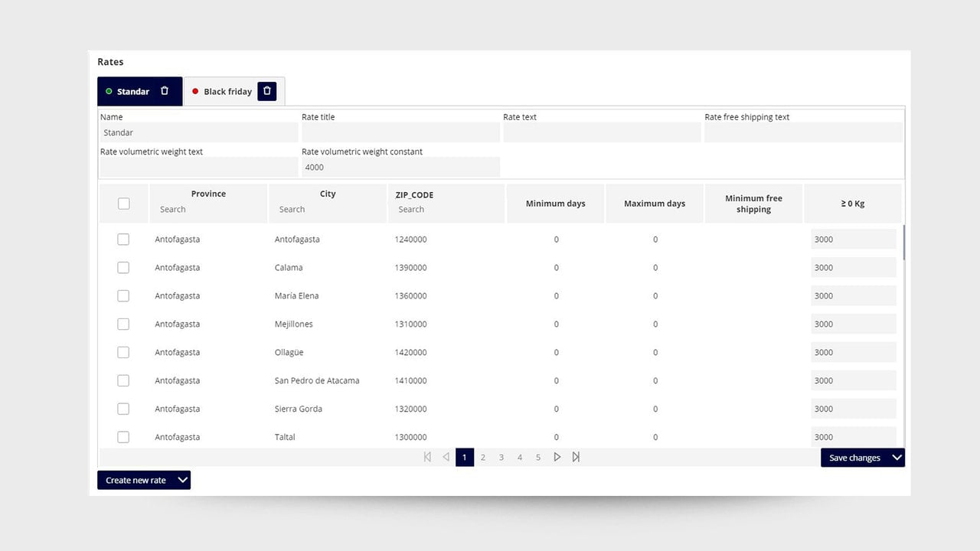The height and width of the screenshot is (551, 980).
Task: Jump to last page of table
Action: point(576,457)
